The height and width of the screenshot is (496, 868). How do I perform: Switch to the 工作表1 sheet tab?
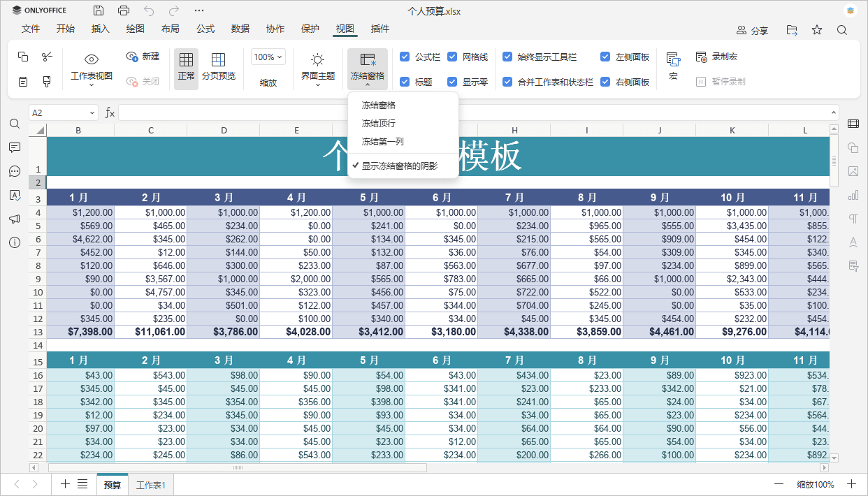[150, 483]
